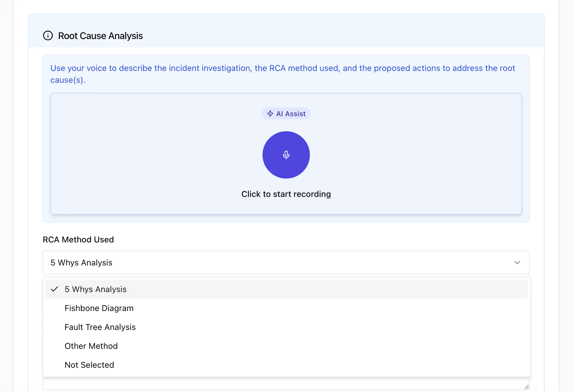Image resolution: width=573 pixels, height=392 pixels.
Task: Click the voice description instruction text
Action: coord(283,74)
